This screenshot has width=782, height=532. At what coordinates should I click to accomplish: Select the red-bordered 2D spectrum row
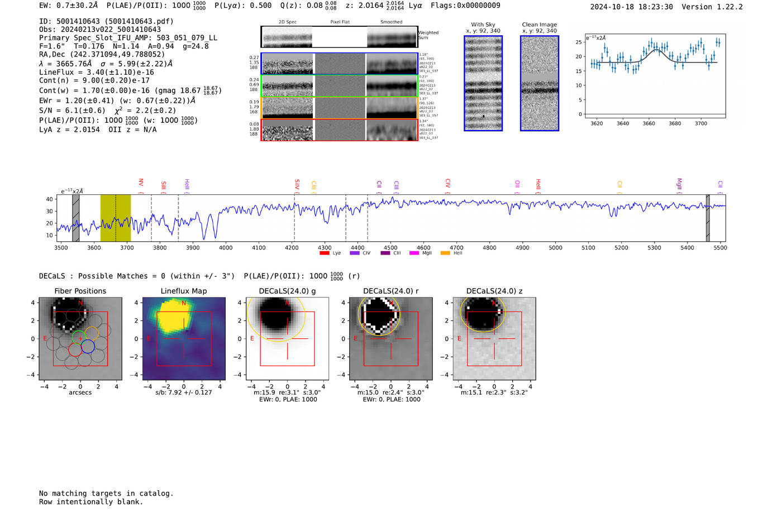[x=340, y=130]
